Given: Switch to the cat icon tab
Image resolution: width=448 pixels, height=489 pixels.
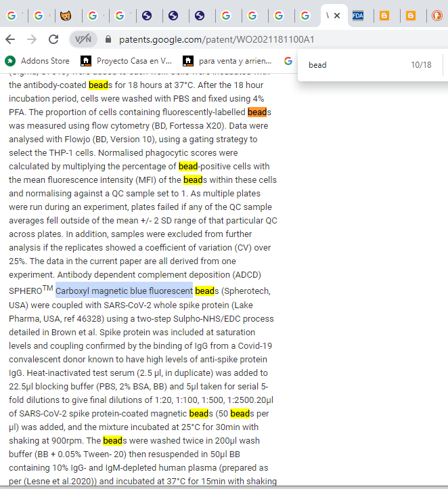Looking at the screenshot, I should (x=64, y=15).
